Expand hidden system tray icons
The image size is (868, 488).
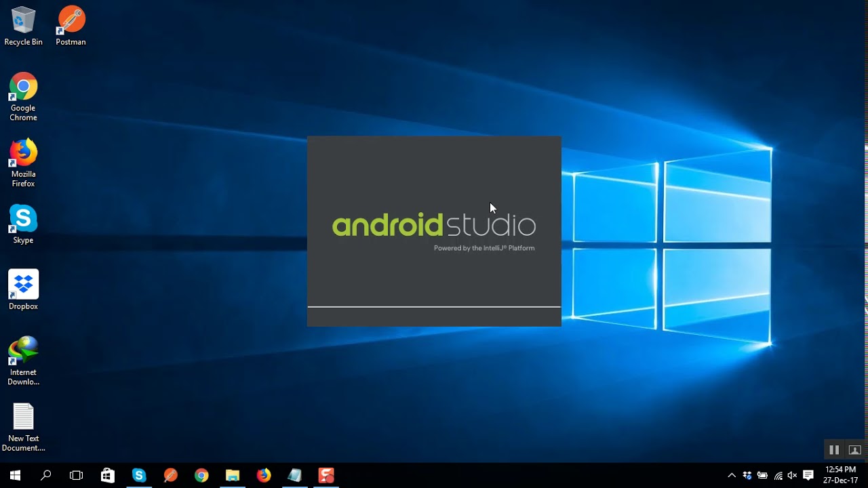click(732, 475)
